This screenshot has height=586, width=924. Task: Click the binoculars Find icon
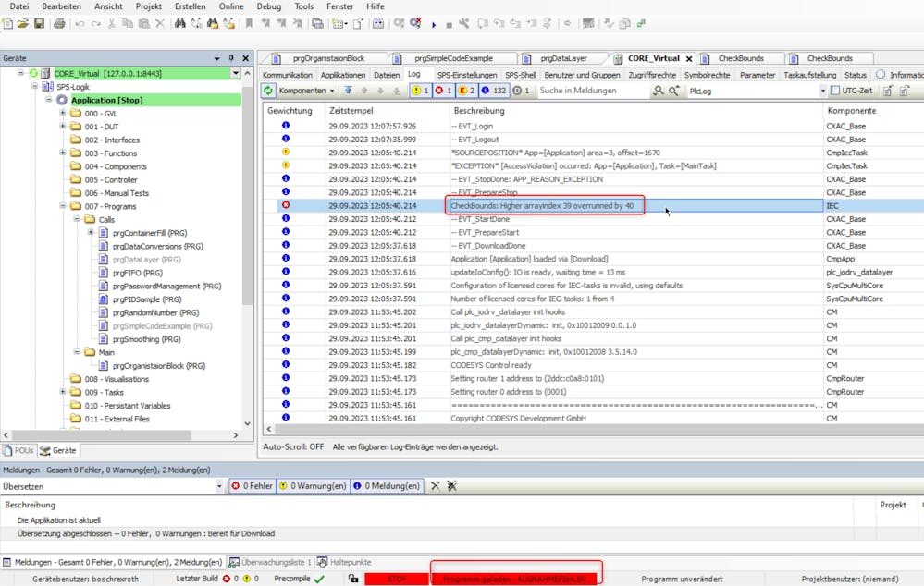179,23
